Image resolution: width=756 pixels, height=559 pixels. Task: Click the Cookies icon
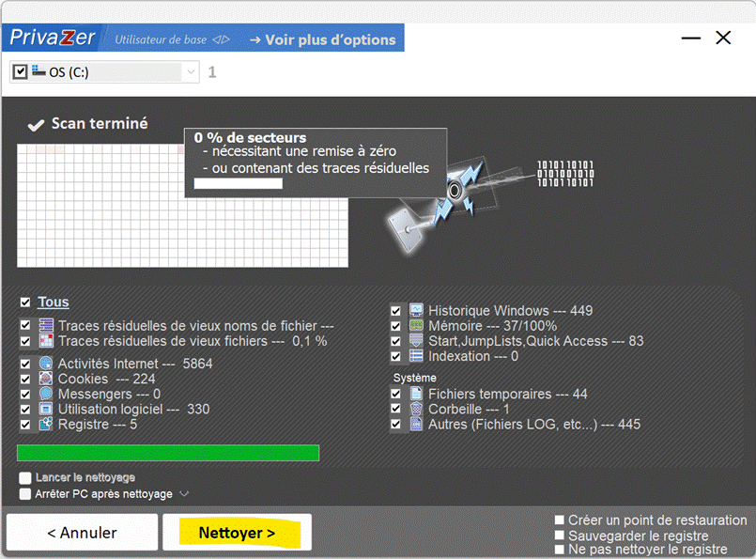(x=46, y=379)
